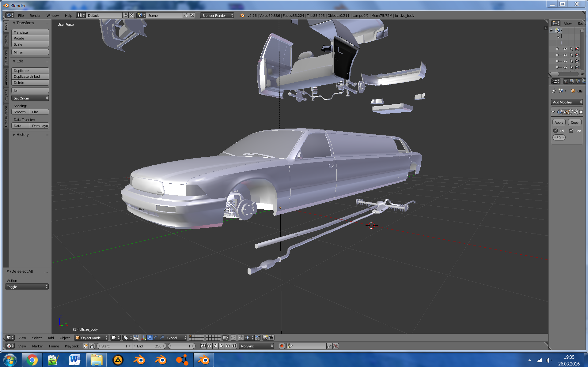Click the Smooth shading button
This screenshot has height=367, width=588.
coord(20,112)
